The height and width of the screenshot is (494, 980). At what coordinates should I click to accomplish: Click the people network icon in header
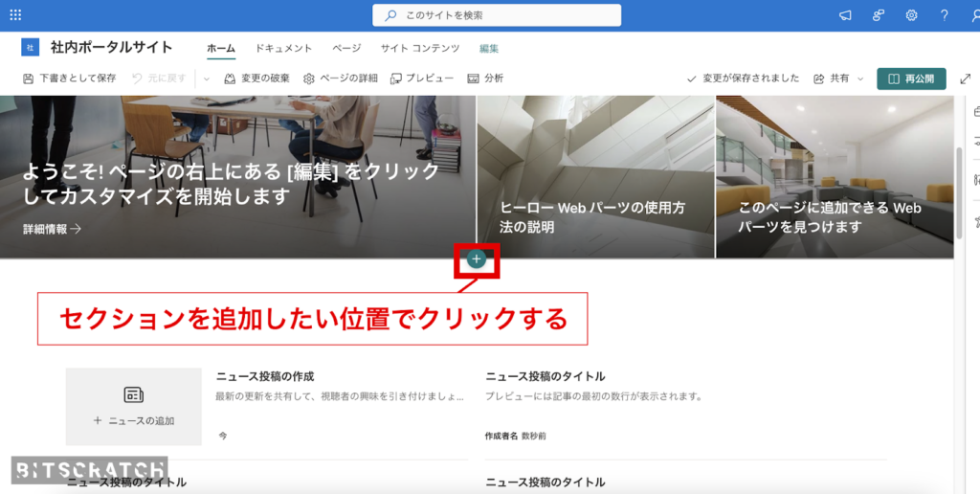[878, 15]
